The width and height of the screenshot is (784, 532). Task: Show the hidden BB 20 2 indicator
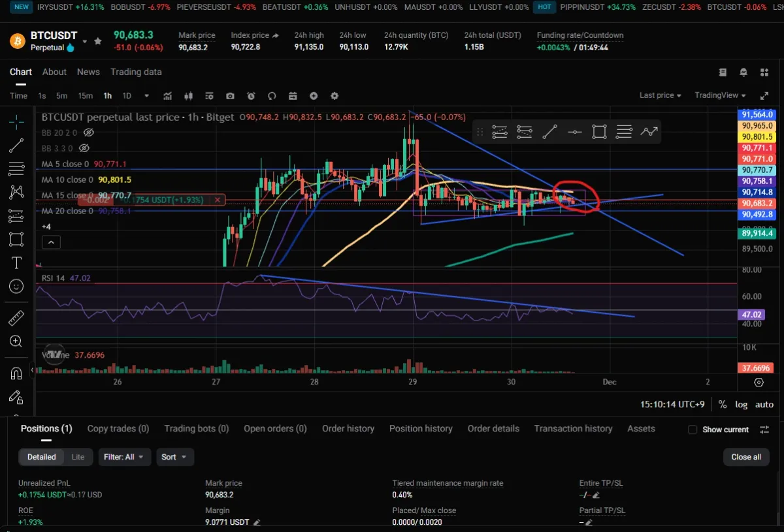tap(89, 133)
